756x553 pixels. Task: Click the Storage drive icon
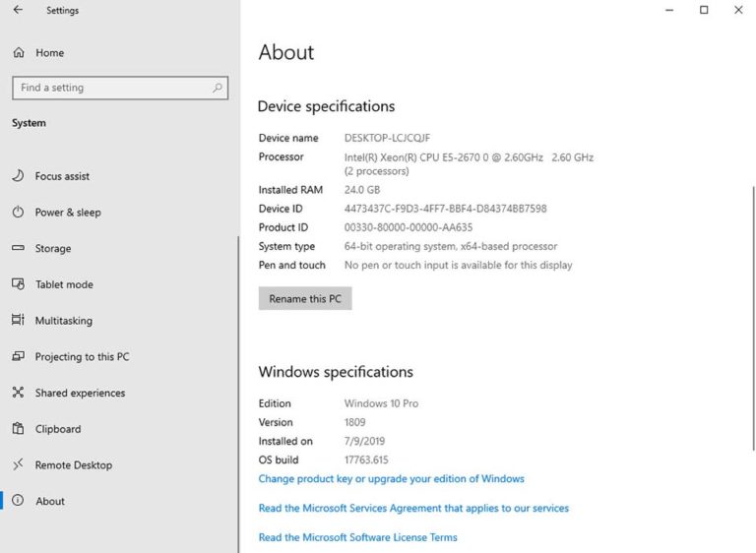tap(18, 248)
